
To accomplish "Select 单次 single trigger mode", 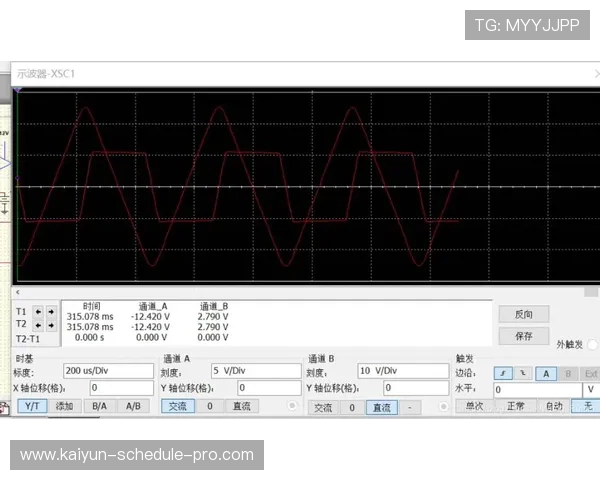I will pos(474,406).
